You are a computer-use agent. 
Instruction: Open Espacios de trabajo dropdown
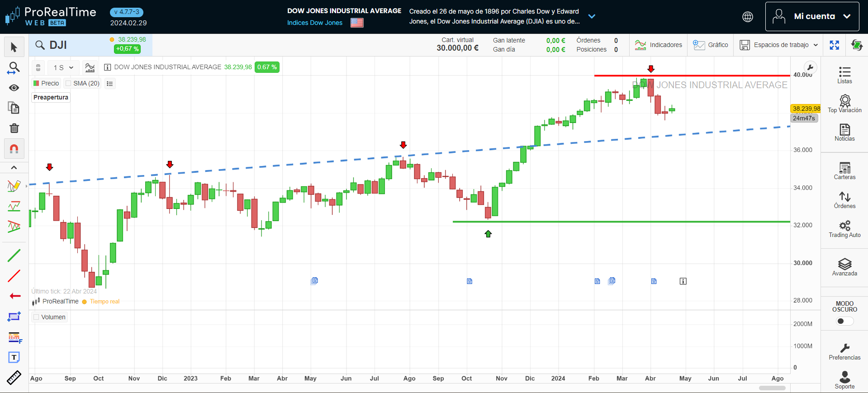pyautogui.click(x=778, y=45)
